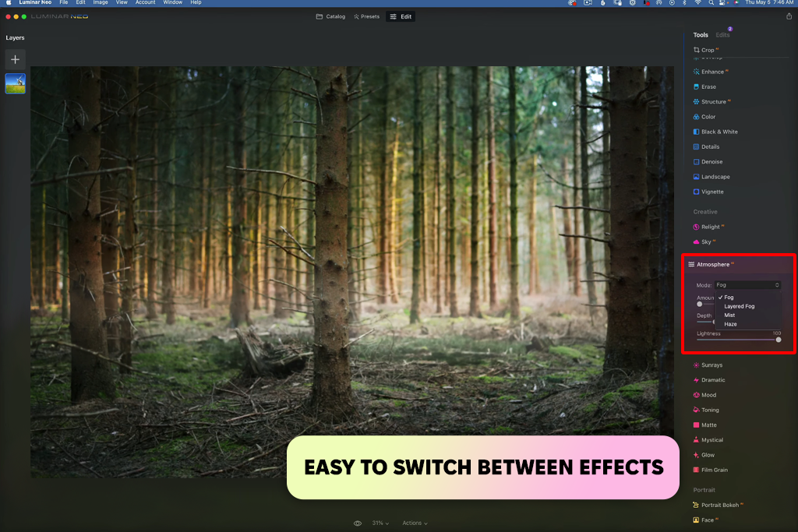Screen dimensions: 798x532
Task: Choose Layered Fog mode option
Action: tap(740, 307)
